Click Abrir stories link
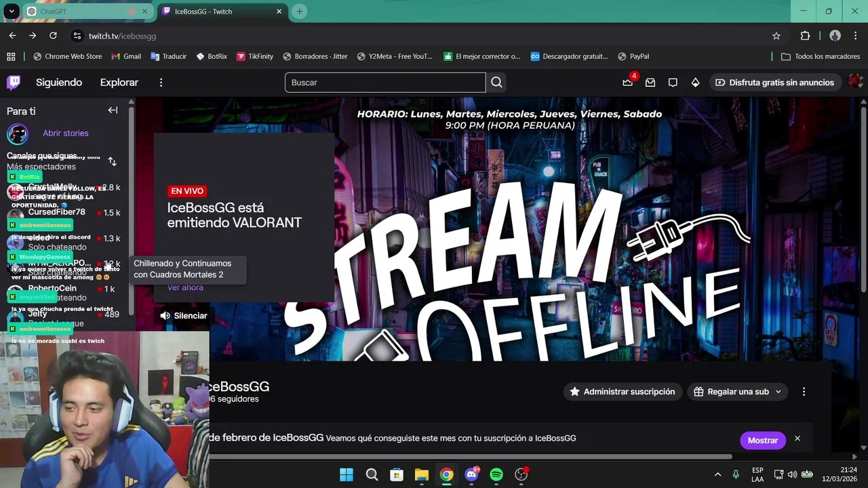 point(66,134)
